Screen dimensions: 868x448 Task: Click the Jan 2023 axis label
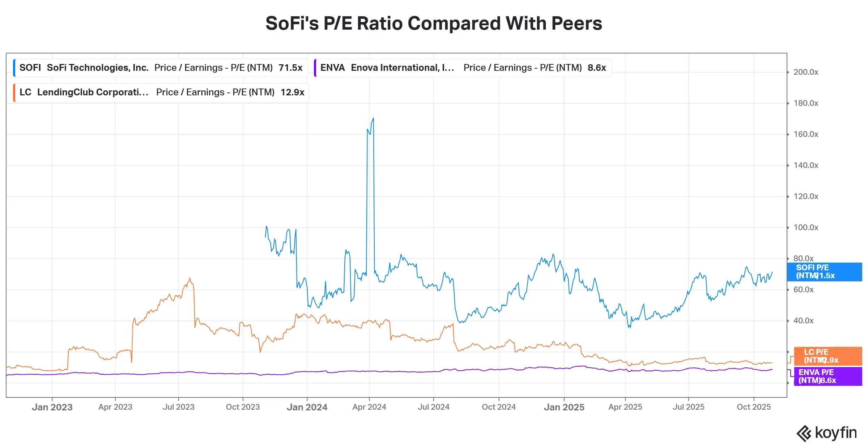pyautogui.click(x=52, y=407)
